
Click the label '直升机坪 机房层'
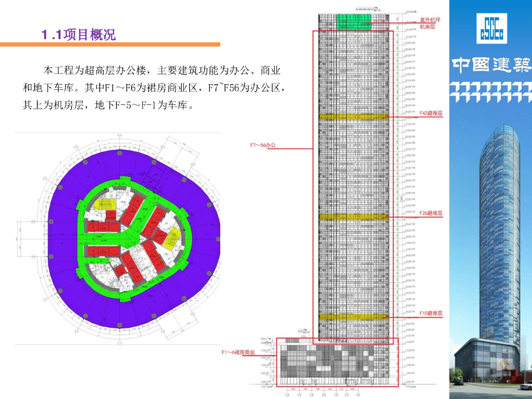[x=430, y=23]
